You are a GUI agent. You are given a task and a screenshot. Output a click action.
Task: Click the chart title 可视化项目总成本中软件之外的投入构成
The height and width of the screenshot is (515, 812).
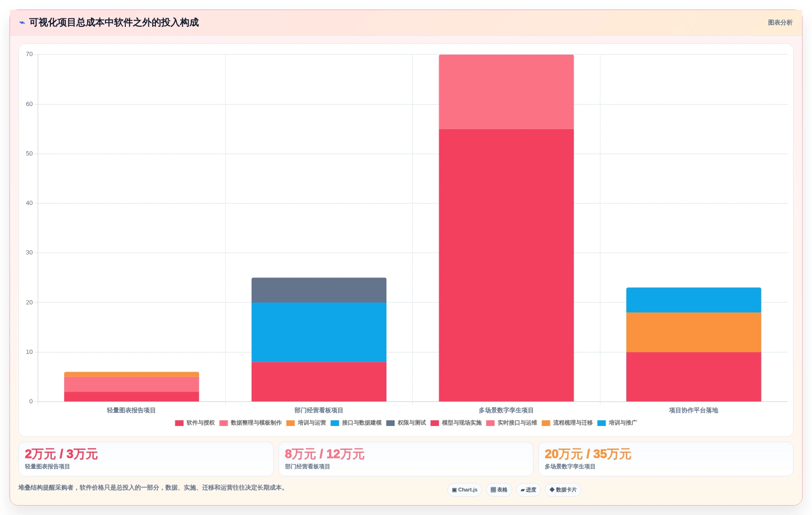tap(114, 23)
